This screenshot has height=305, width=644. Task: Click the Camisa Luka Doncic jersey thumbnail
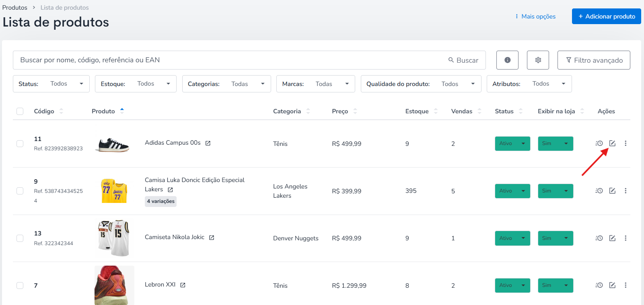click(114, 191)
